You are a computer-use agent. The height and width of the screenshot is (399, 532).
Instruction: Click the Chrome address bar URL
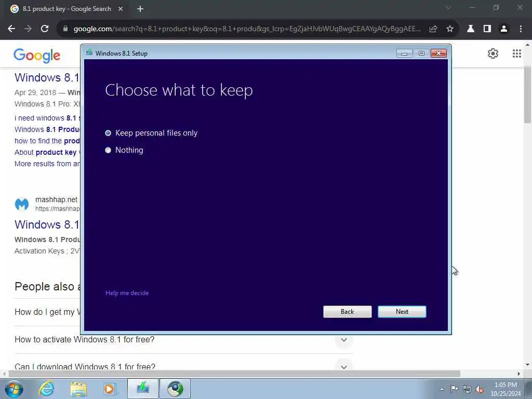247,29
